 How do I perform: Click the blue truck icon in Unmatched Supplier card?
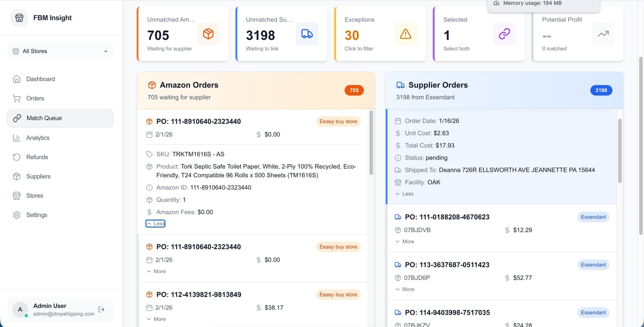[307, 34]
